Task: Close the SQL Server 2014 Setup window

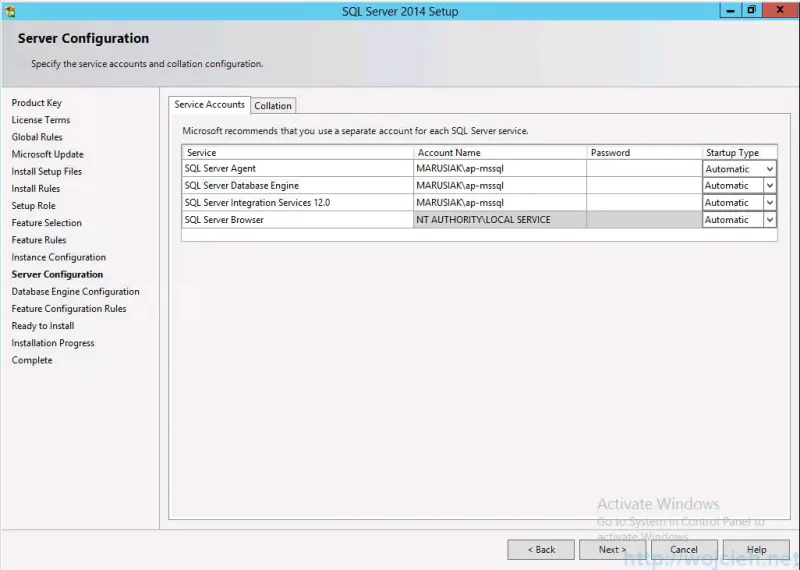Action: (x=780, y=10)
